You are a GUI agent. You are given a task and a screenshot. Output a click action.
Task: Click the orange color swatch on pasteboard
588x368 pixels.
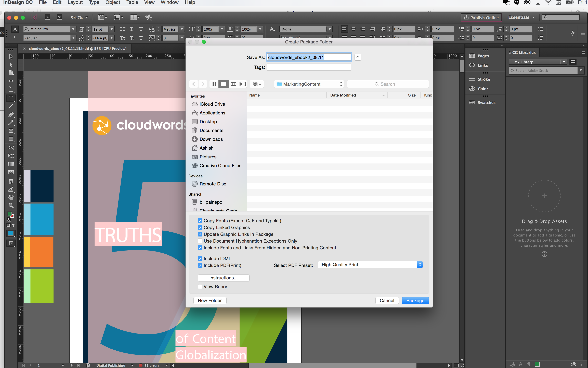click(x=42, y=252)
